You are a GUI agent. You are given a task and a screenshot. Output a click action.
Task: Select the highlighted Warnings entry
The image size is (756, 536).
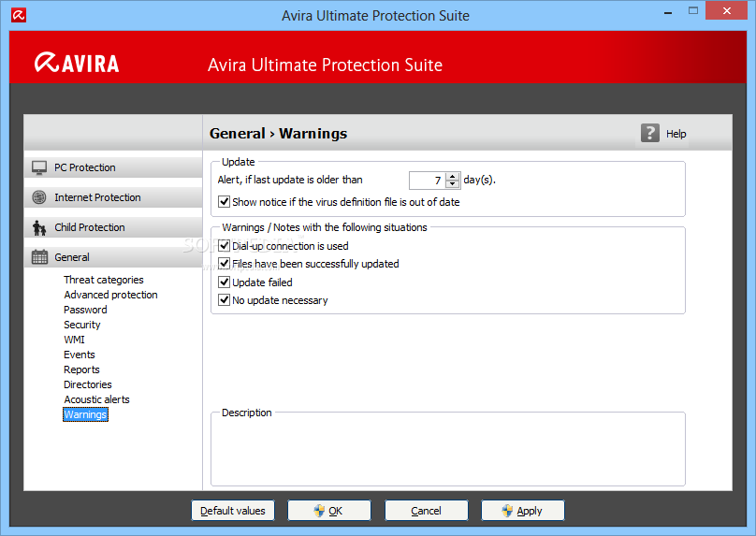85,414
